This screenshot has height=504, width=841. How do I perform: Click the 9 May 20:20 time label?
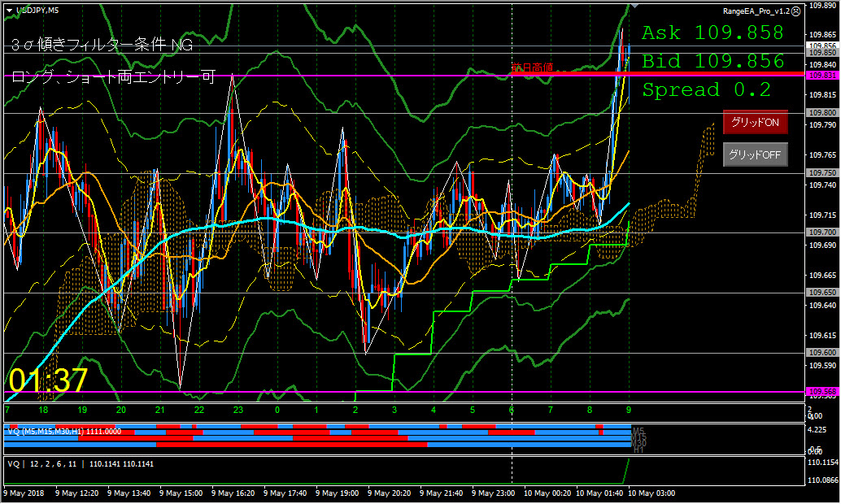389,493
